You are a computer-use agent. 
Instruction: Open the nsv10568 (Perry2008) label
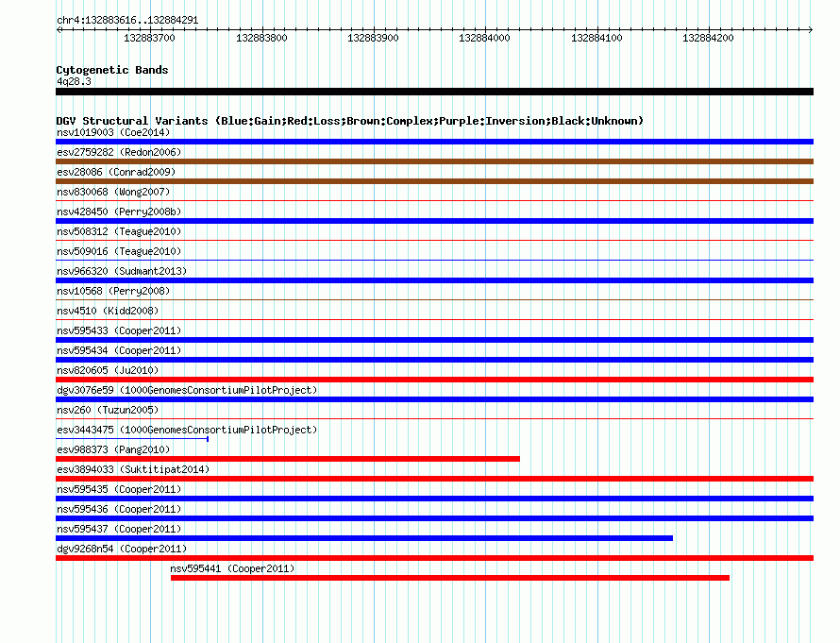pos(113,291)
